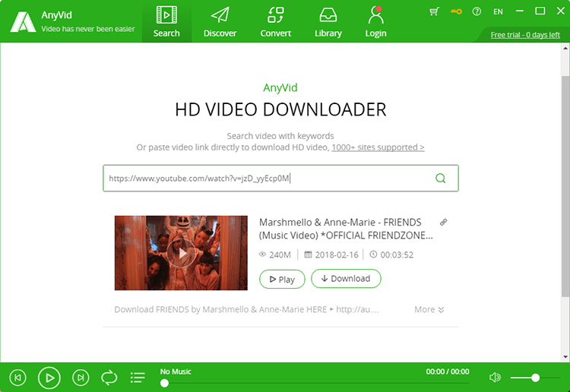
Task: Close the AnyVid window
Action: (561, 11)
